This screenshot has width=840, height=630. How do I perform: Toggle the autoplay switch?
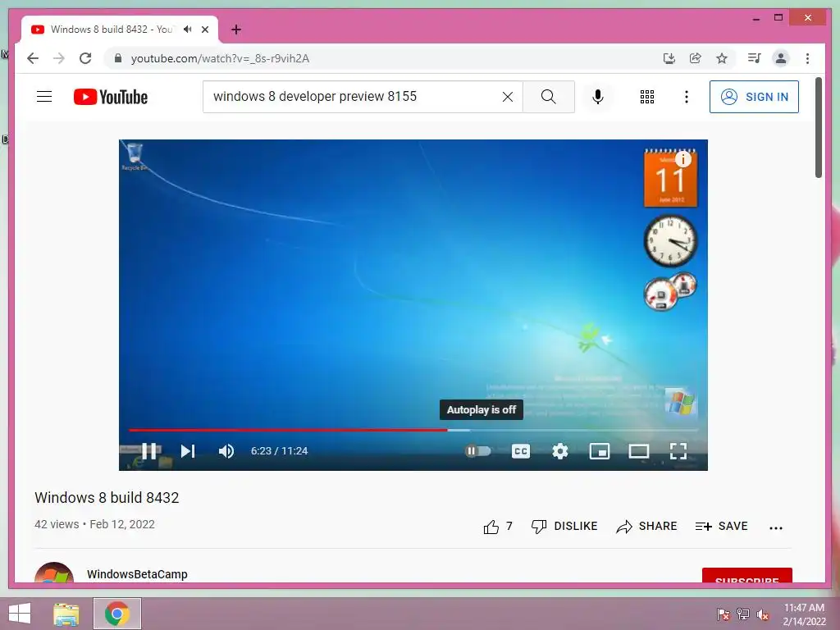point(477,451)
